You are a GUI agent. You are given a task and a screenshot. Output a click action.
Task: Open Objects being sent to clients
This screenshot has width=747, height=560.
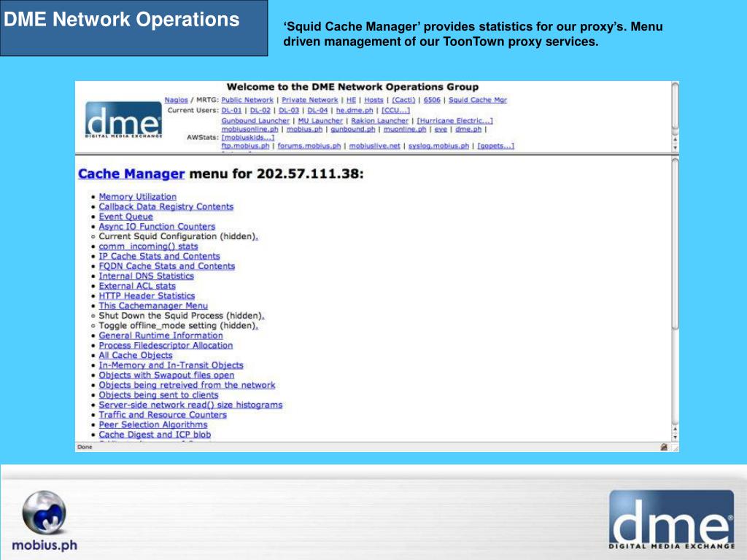tap(158, 395)
